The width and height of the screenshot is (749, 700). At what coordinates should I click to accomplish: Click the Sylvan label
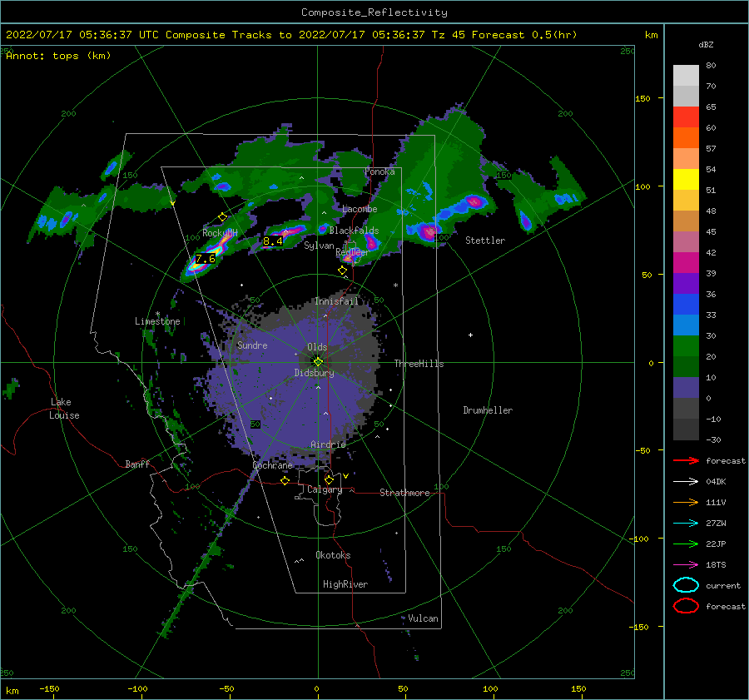coord(319,246)
